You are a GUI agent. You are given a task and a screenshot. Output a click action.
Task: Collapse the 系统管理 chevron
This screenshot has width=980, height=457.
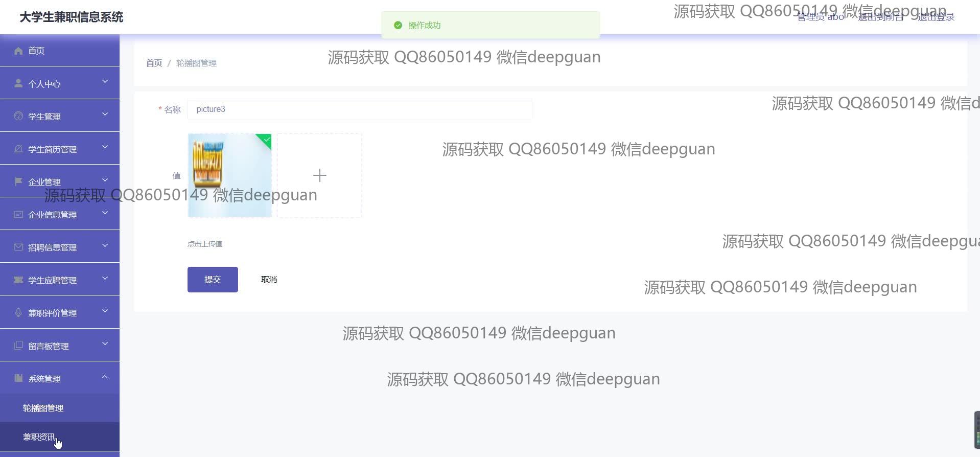[x=105, y=377]
